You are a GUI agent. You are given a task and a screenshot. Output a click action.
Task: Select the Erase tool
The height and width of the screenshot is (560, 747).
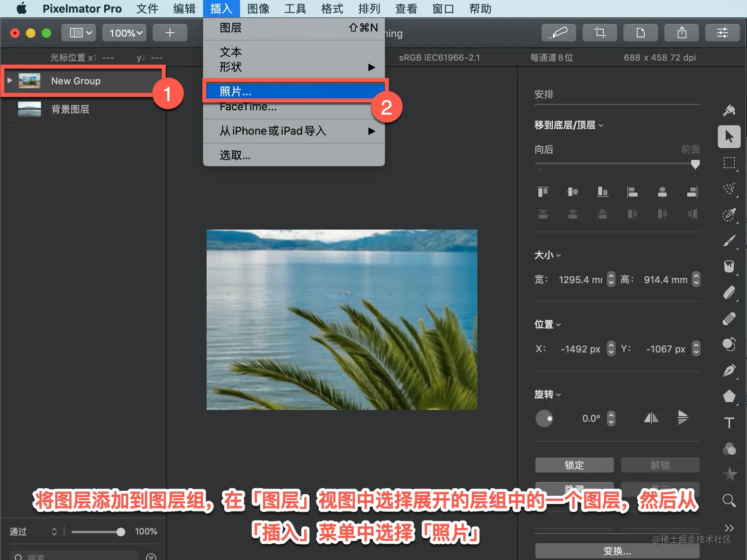(x=729, y=292)
